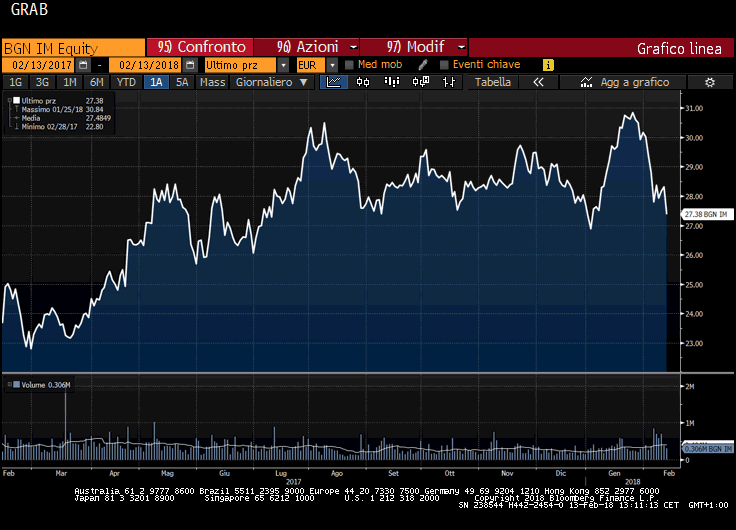Select the 6M time range tab
The height and width of the screenshot is (530, 736).
pyautogui.click(x=97, y=82)
